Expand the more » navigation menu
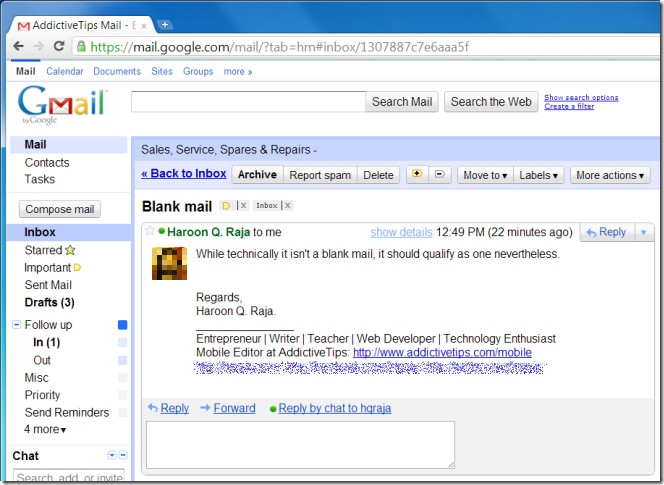 coord(238,72)
